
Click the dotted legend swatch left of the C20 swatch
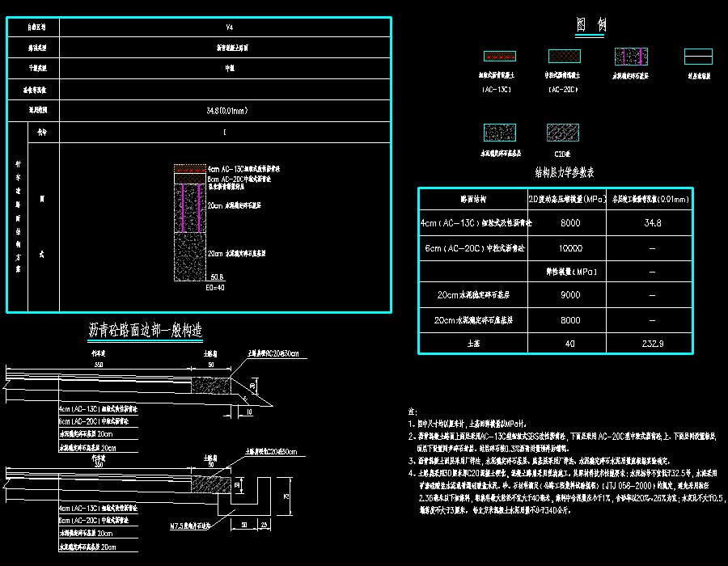(500, 133)
